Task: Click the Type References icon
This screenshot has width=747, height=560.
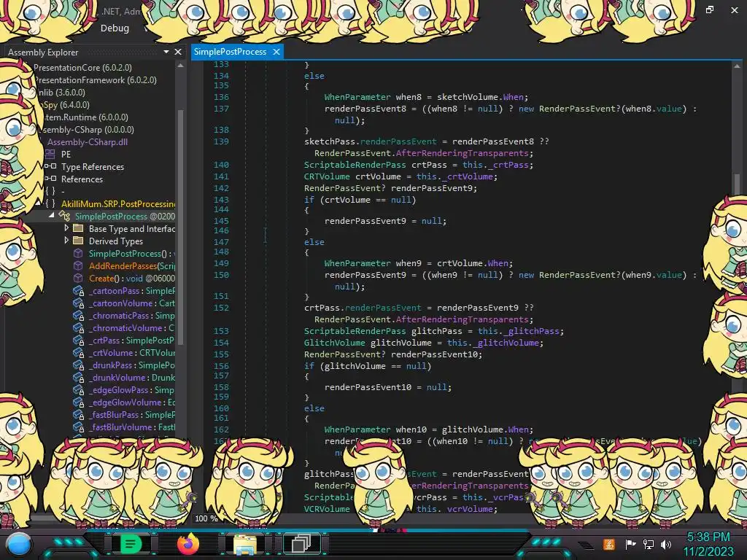Action: click(50, 167)
